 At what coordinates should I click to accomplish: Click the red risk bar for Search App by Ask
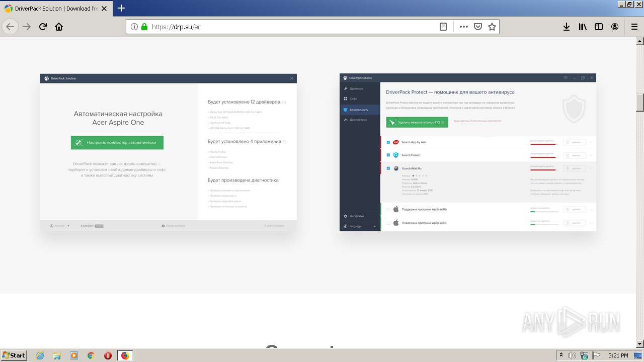(x=544, y=144)
